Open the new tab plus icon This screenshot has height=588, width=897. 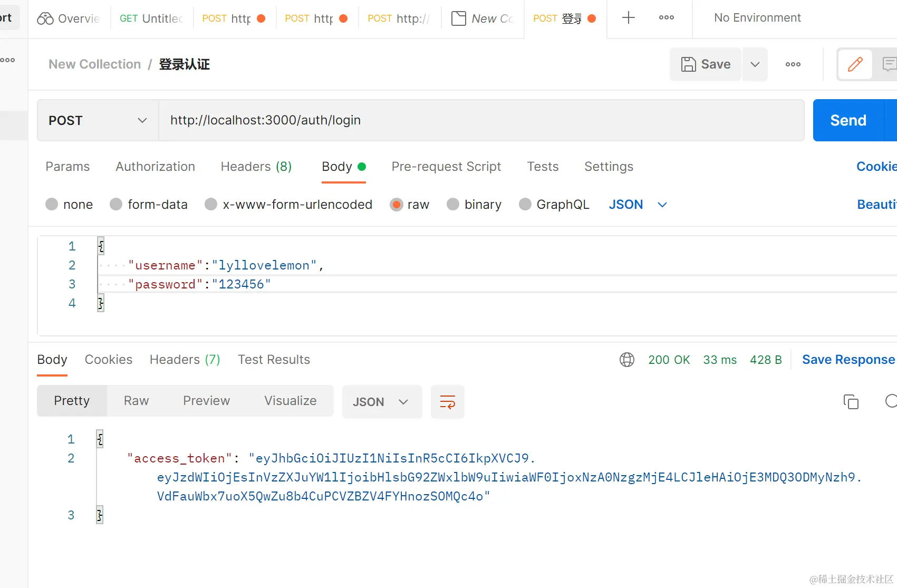(x=628, y=18)
